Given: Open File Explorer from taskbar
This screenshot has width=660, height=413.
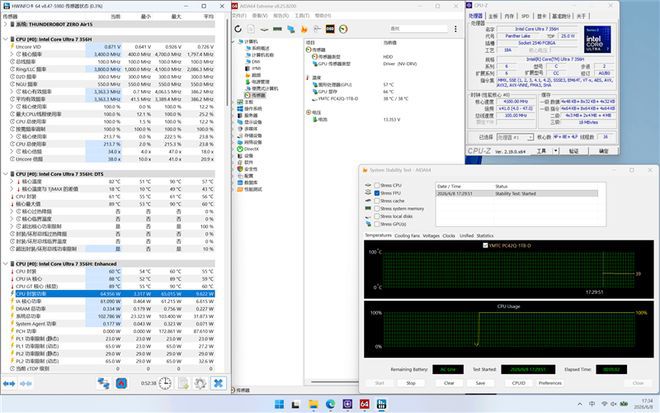Looking at the screenshot, I should [313, 405].
